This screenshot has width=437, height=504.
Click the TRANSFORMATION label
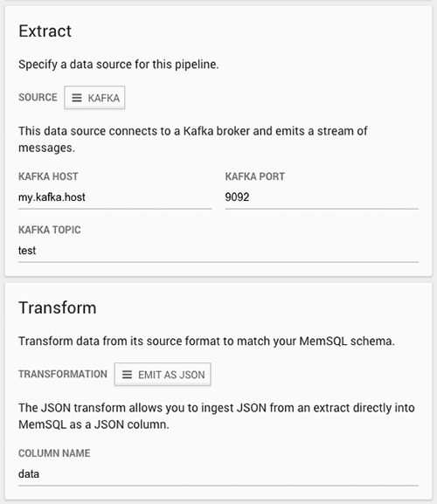[x=63, y=374]
